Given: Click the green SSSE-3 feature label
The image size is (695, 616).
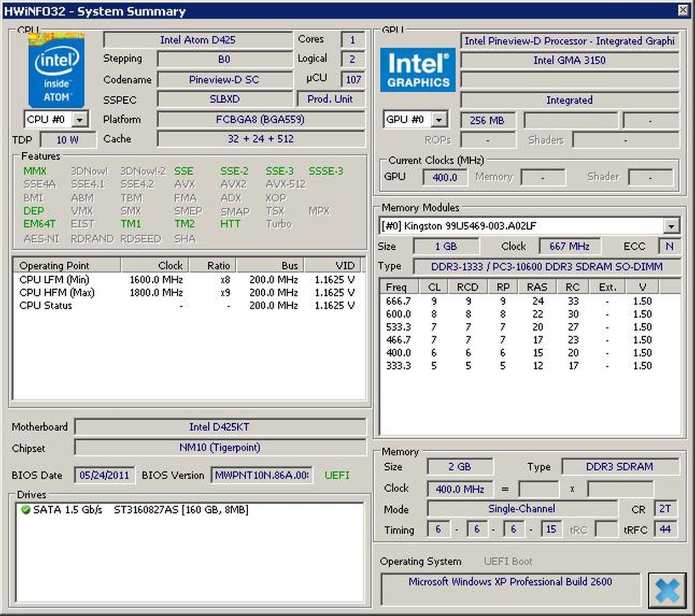Looking at the screenshot, I should (x=326, y=171).
